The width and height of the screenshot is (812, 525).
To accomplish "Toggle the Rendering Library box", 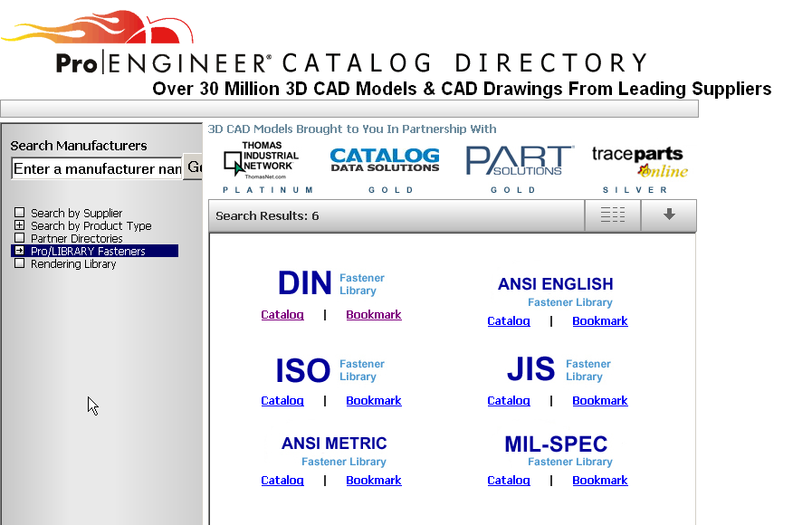I will pyautogui.click(x=20, y=263).
